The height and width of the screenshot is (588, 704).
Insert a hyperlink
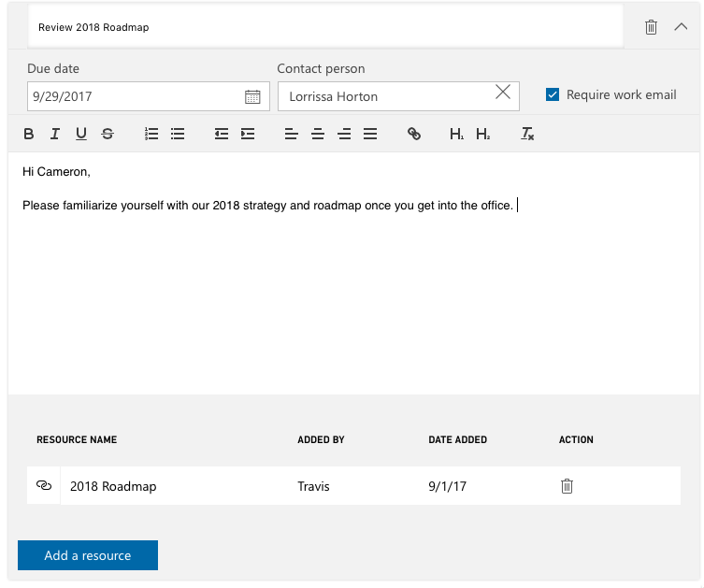pyautogui.click(x=414, y=135)
